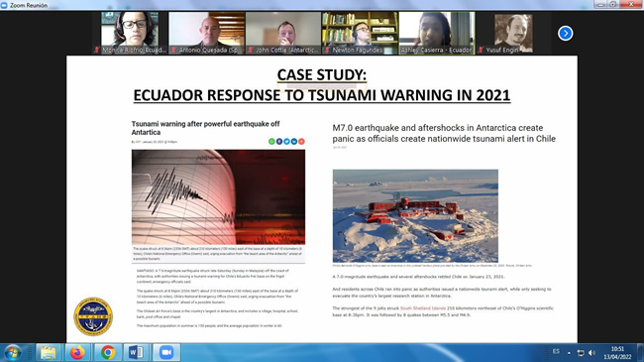Select Newton Fagundes' video thumbnail
The height and width of the screenshot is (362, 644).
[360, 33]
